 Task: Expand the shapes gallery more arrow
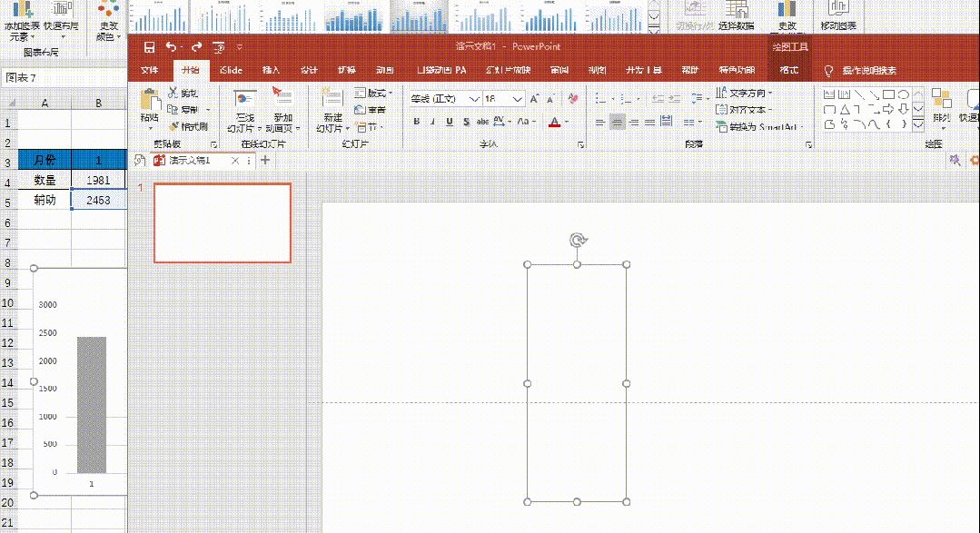pyautogui.click(x=917, y=124)
